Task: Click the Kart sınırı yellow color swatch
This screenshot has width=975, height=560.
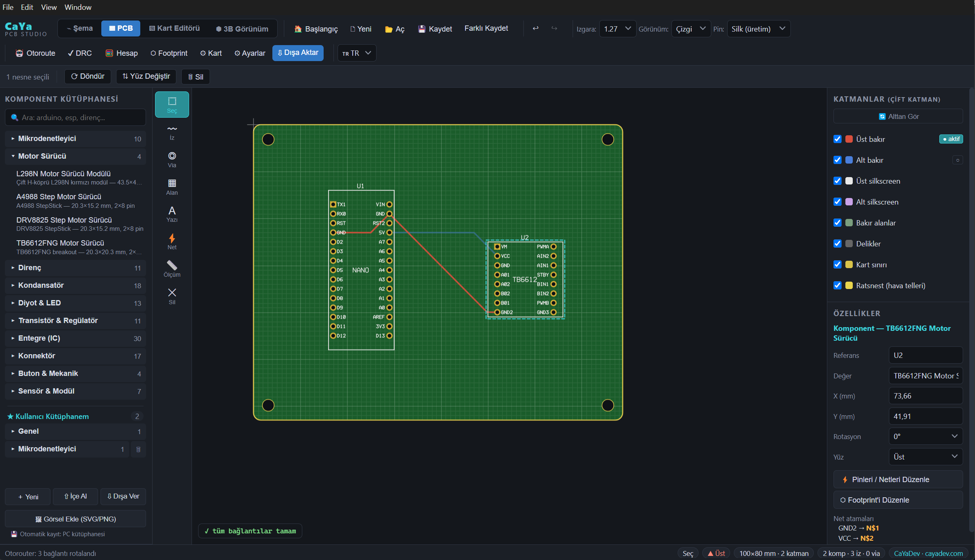Action: (849, 264)
